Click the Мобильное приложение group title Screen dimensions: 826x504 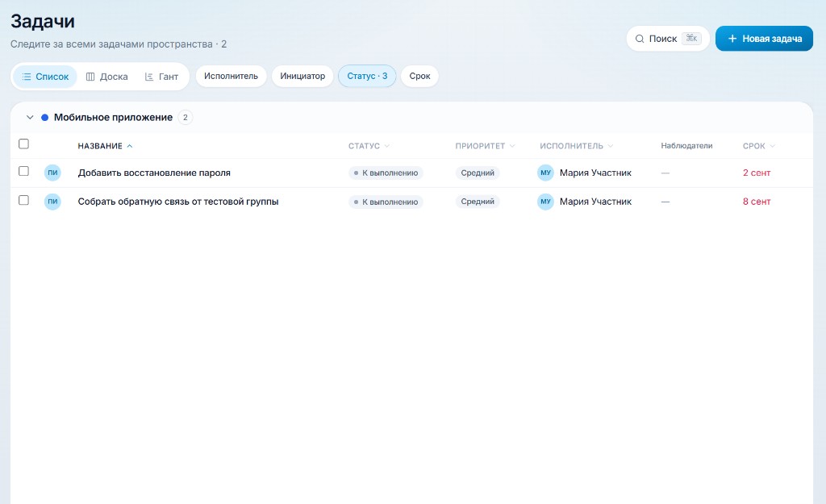point(113,118)
